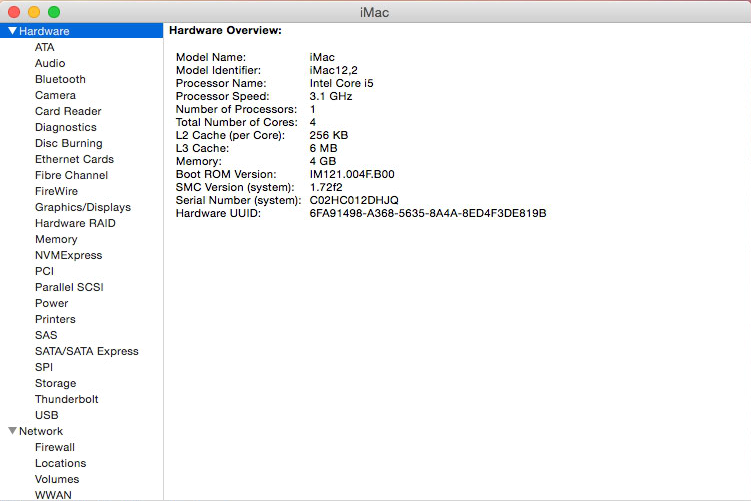The image size is (751, 501).
Task: Select WWAN under Network
Action: tap(53, 495)
